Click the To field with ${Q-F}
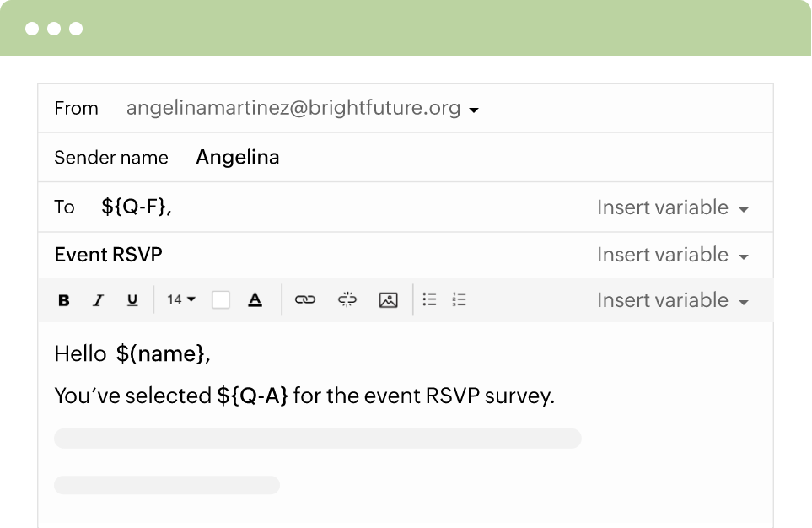This screenshot has height=528, width=812. click(x=137, y=207)
